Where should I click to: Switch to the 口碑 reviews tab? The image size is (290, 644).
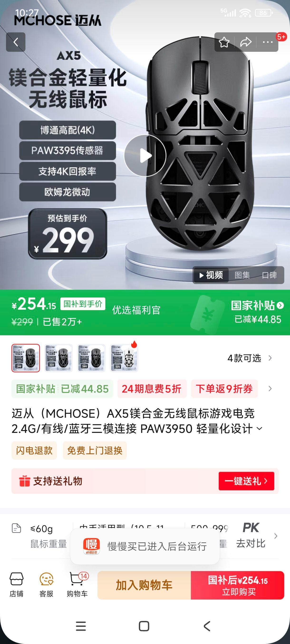click(x=269, y=275)
